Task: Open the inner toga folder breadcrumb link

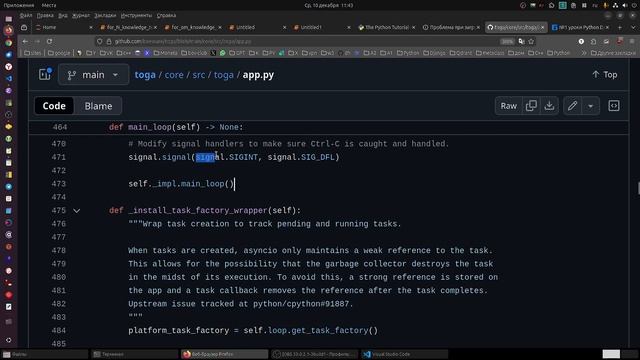Action: tap(224, 75)
